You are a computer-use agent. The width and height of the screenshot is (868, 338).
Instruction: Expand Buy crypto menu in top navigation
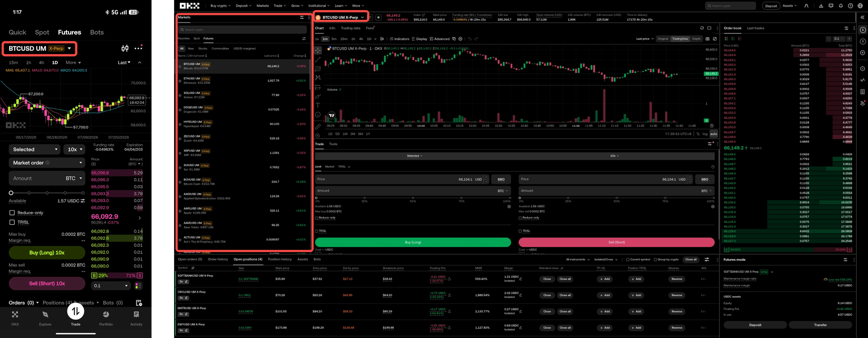point(220,6)
